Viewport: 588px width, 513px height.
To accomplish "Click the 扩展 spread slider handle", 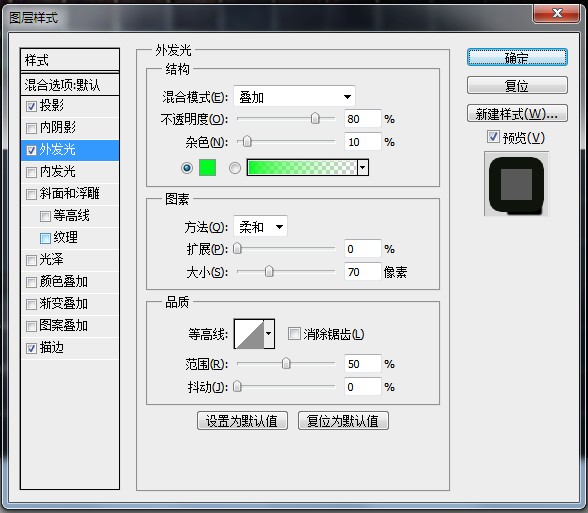I will (237, 248).
